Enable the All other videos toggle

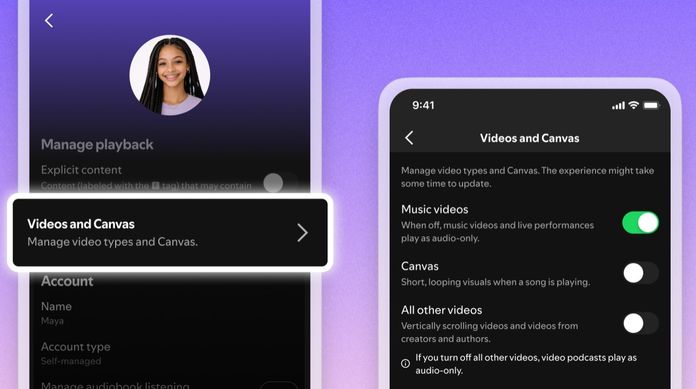coord(640,323)
